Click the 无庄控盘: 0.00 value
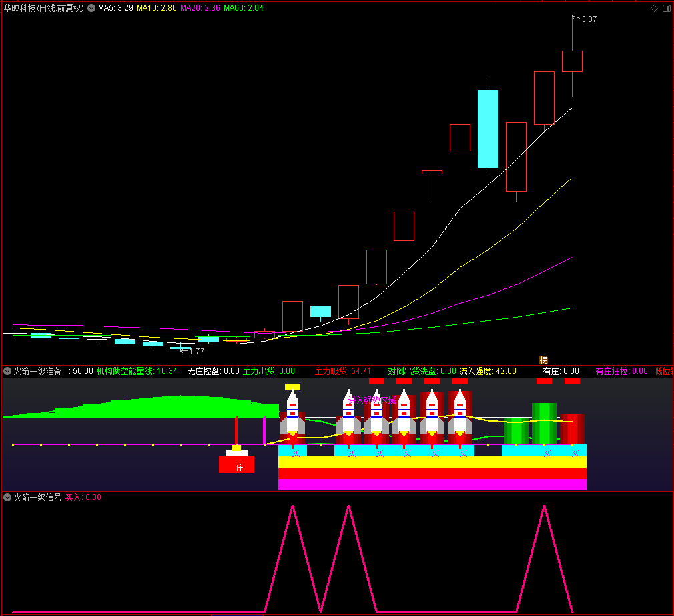Image resolution: width=674 pixels, height=616 pixels. click(x=213, y=371)
